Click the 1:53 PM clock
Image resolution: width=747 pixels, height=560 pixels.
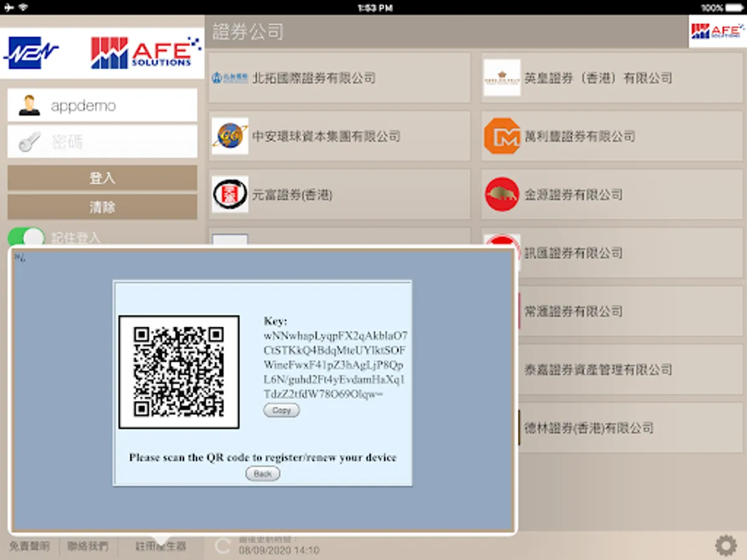coord(375,7)
